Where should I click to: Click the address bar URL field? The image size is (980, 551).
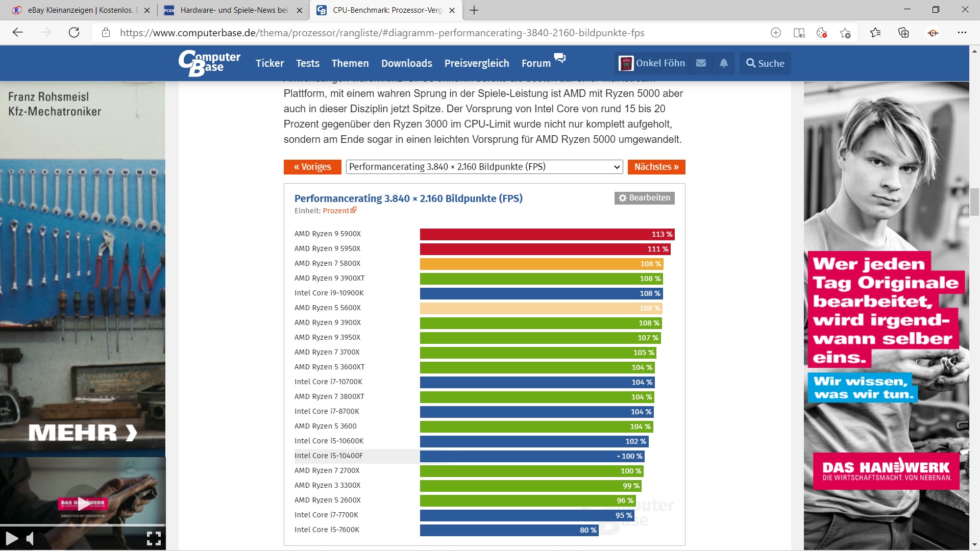click(382, 33)
